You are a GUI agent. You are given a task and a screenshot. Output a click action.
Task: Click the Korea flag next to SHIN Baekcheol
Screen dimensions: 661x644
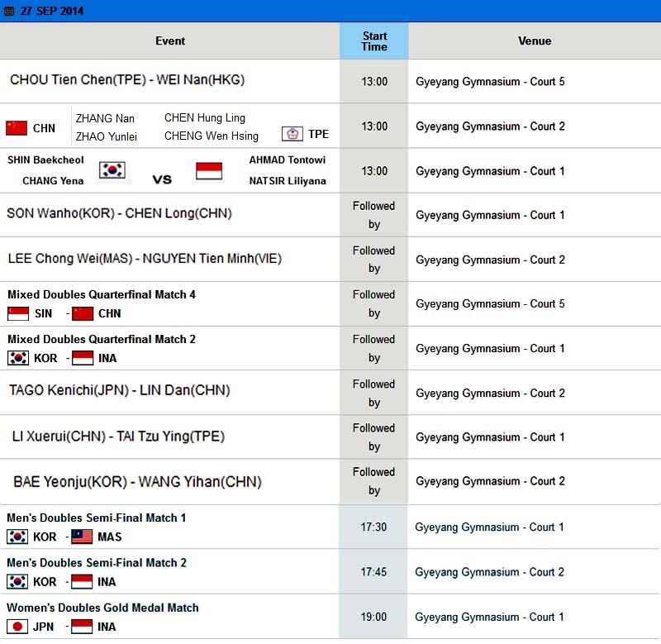tap(112, 170)
